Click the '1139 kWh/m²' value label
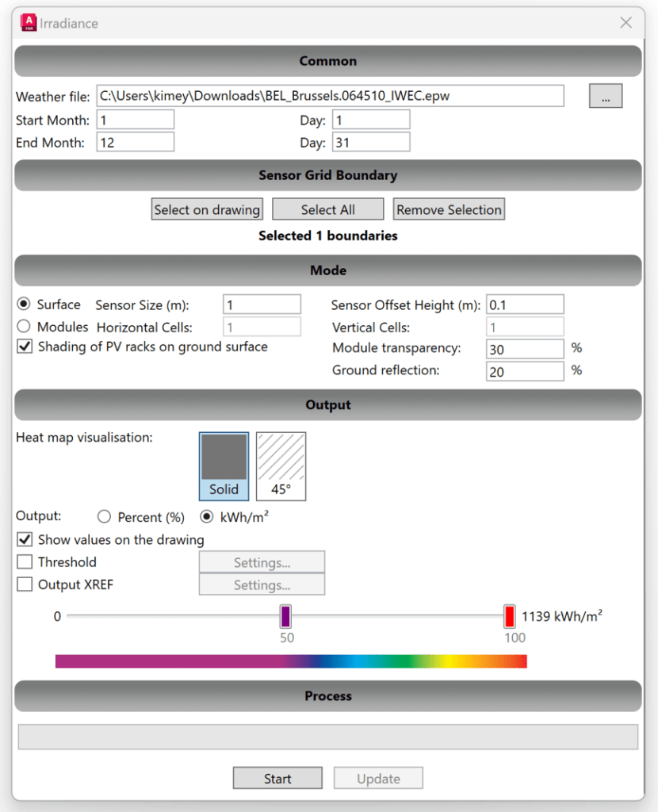The image size is (658, 812). coord(562,615)
